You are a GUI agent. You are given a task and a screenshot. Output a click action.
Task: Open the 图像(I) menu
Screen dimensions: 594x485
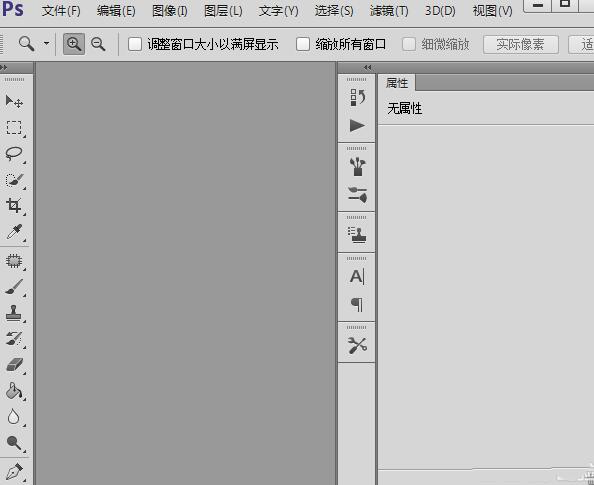170,11
